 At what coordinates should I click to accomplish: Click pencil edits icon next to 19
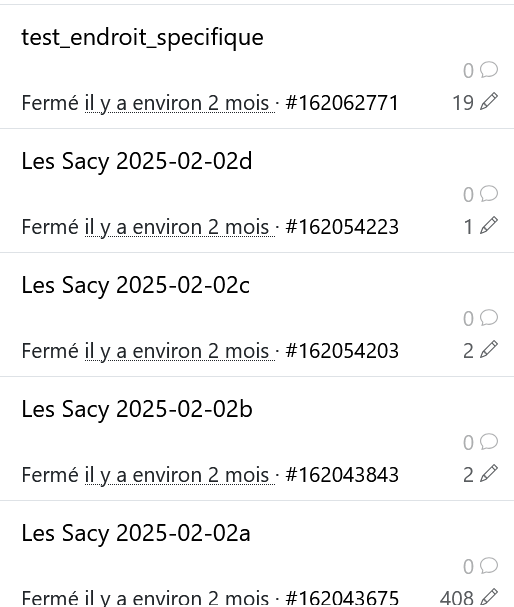[x=489, y=102]
